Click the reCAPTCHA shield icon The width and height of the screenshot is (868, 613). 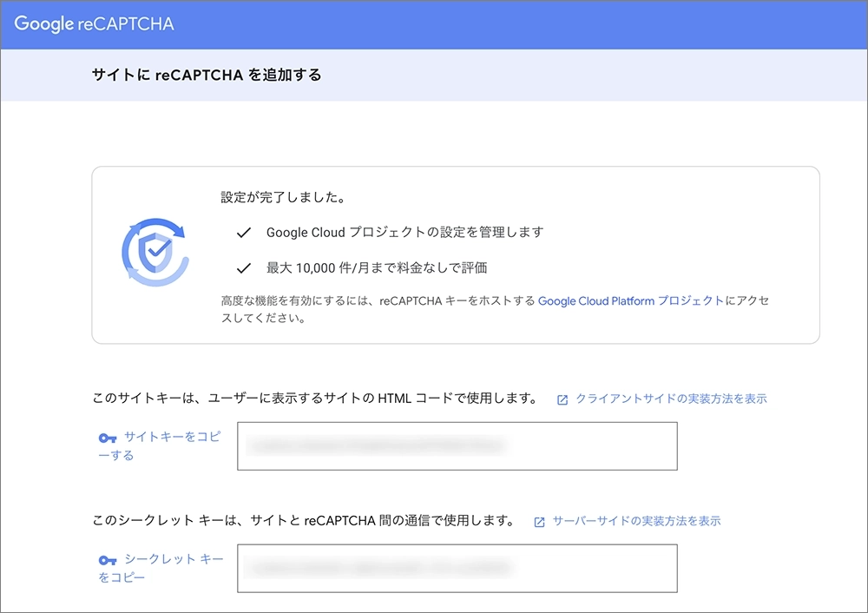click(153, 252)
